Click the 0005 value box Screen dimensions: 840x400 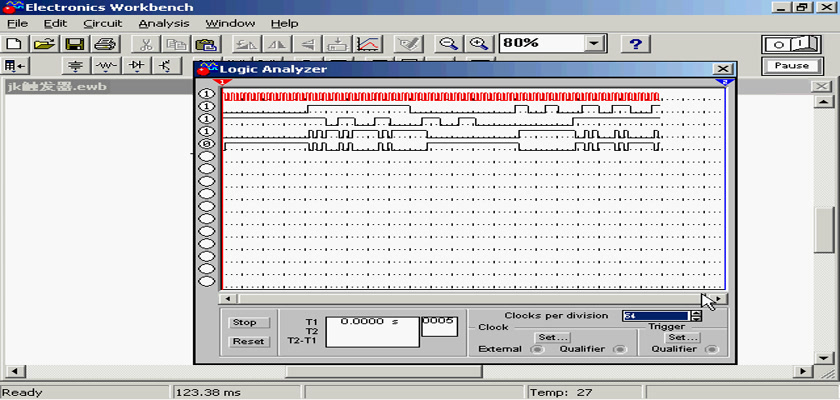click(x=439, y=326)
